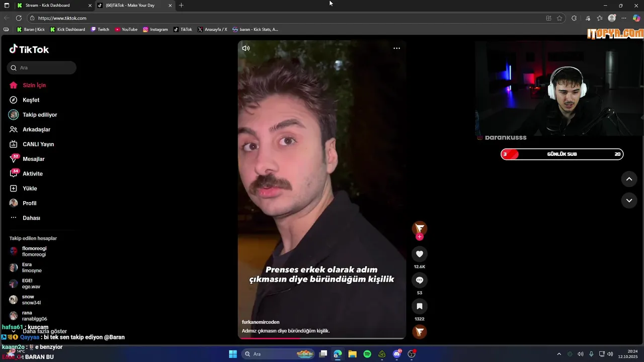Open OBS Studio from the taskbar

412,354
